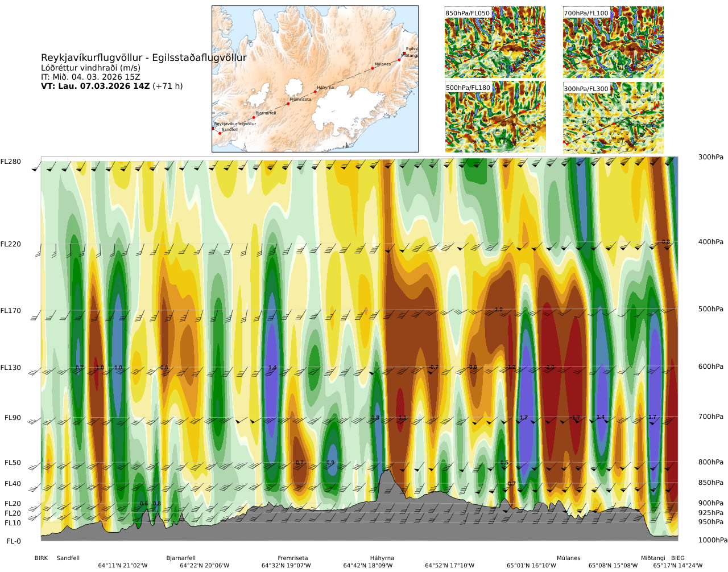
Task: Select the Iceland route overview map
Action: click(x=315, y=79)
